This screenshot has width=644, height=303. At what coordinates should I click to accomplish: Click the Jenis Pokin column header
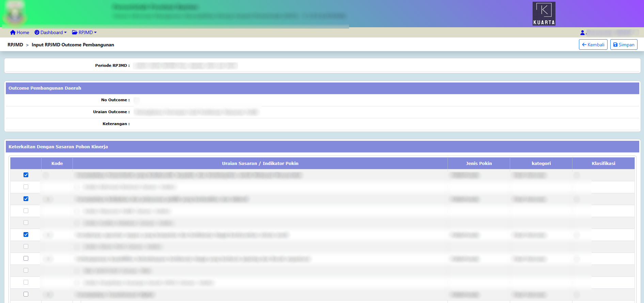pyautogui.click(x=478, y=163)
